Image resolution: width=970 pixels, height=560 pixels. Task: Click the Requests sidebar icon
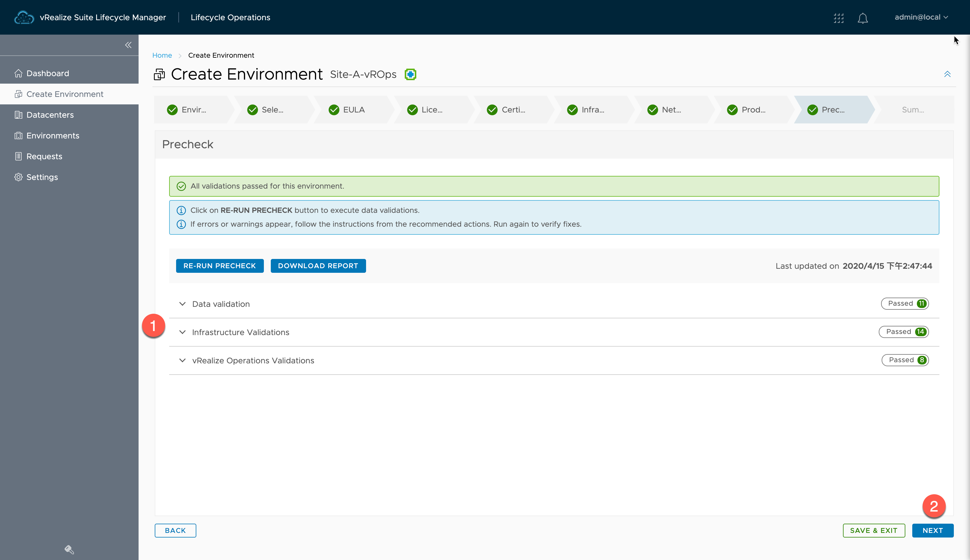pyautogui.click(x=18, y=156)
